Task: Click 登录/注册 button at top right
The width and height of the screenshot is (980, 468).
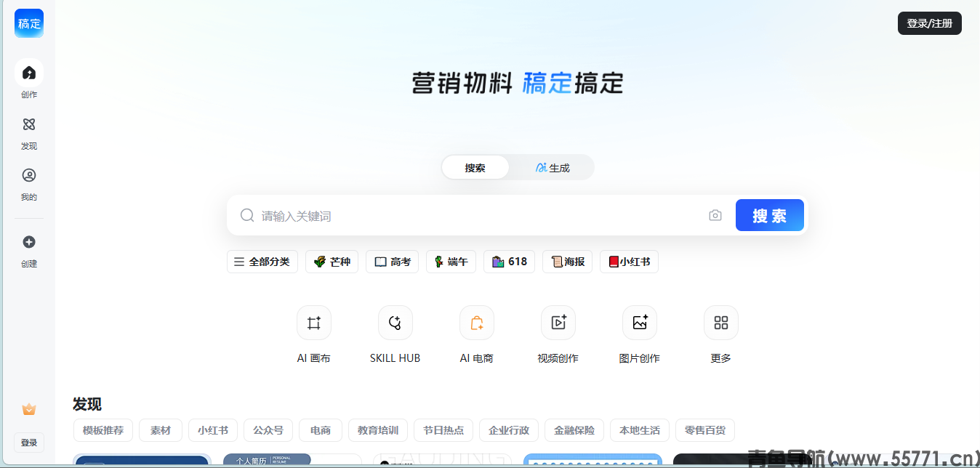Action: point(930,23)
